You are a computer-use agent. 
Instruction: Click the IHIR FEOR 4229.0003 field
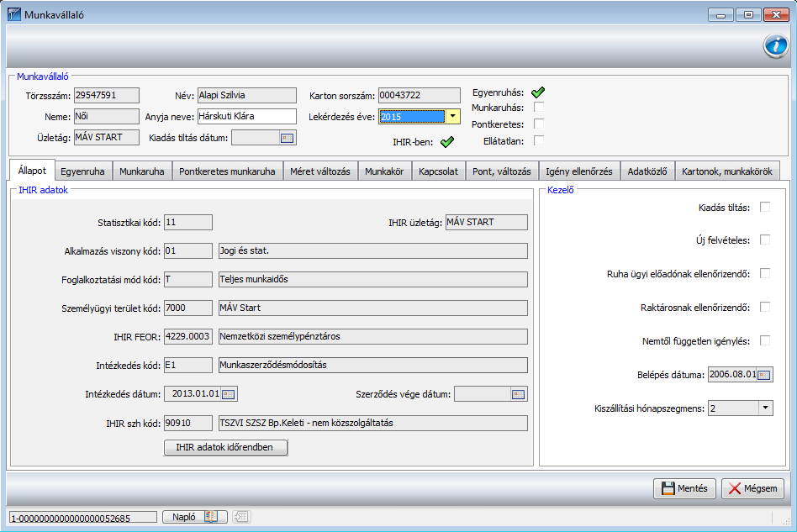click(x=188, y=336)
